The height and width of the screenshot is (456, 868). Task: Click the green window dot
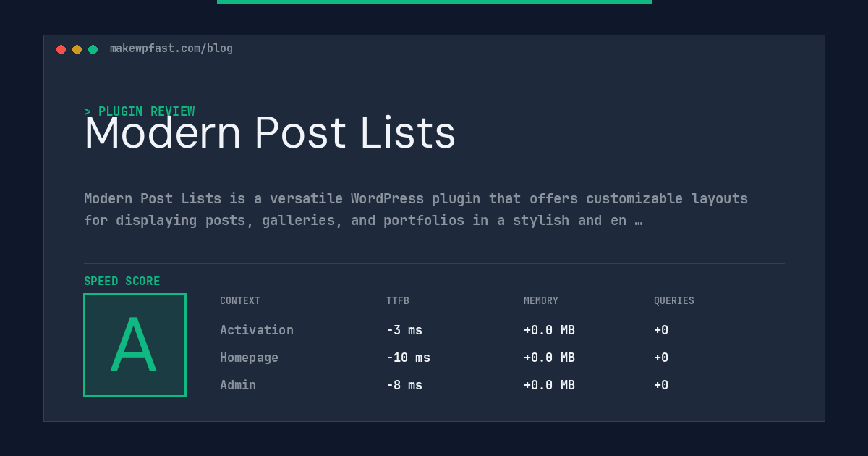click(93, 49)
